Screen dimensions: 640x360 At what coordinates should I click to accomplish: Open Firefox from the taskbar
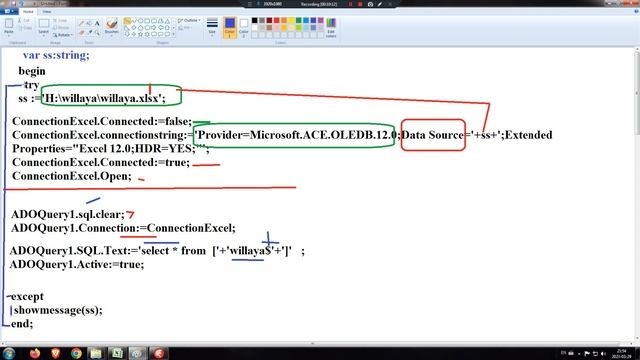pyautogui.click(x=35, y=353)
